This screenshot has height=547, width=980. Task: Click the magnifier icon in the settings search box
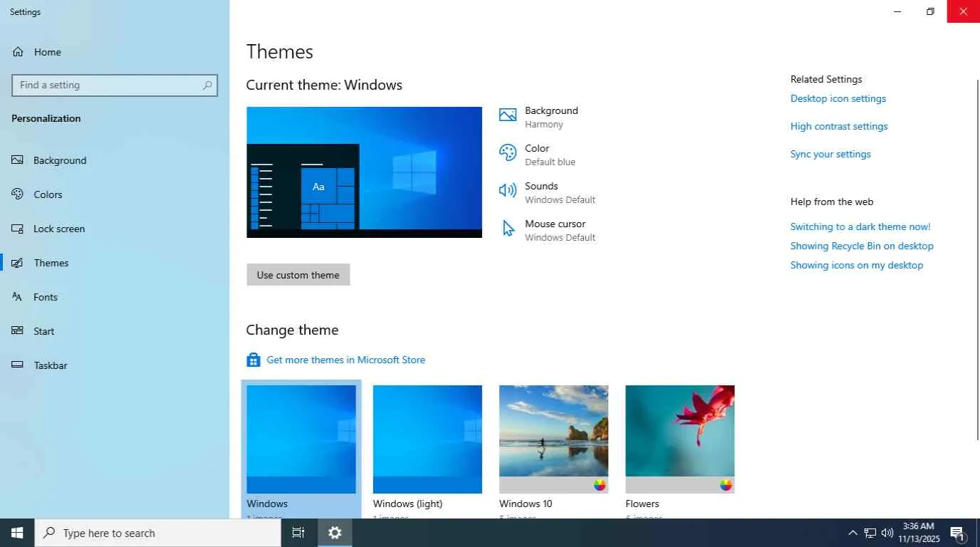click(207, 85)
